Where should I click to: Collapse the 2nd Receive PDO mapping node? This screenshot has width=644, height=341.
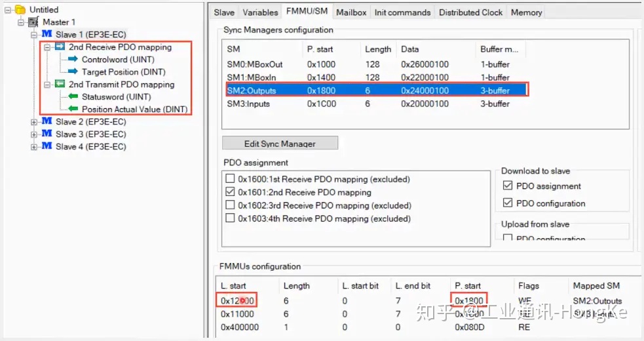(x=47, y=47)
